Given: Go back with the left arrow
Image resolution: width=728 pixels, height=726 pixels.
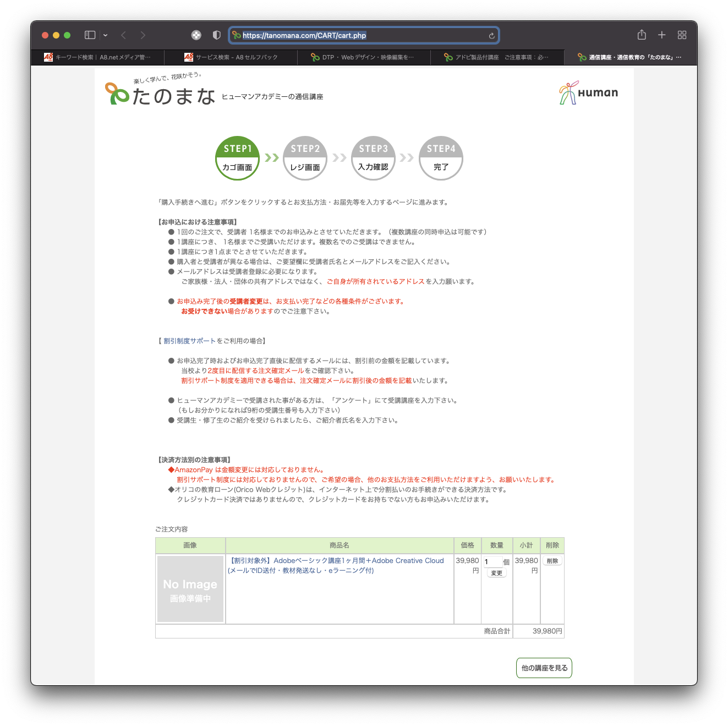Looking at the screenshot, I should (124, 35).
